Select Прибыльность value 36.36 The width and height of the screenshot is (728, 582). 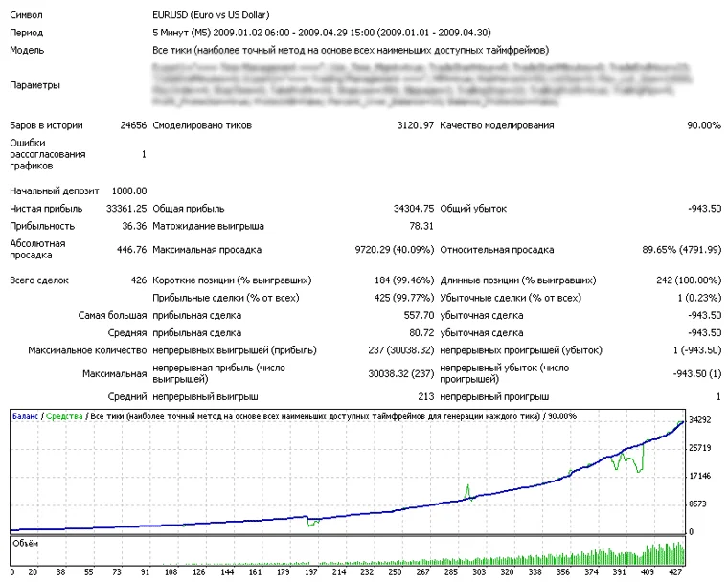pyautogui.click(x=134, y=226)
